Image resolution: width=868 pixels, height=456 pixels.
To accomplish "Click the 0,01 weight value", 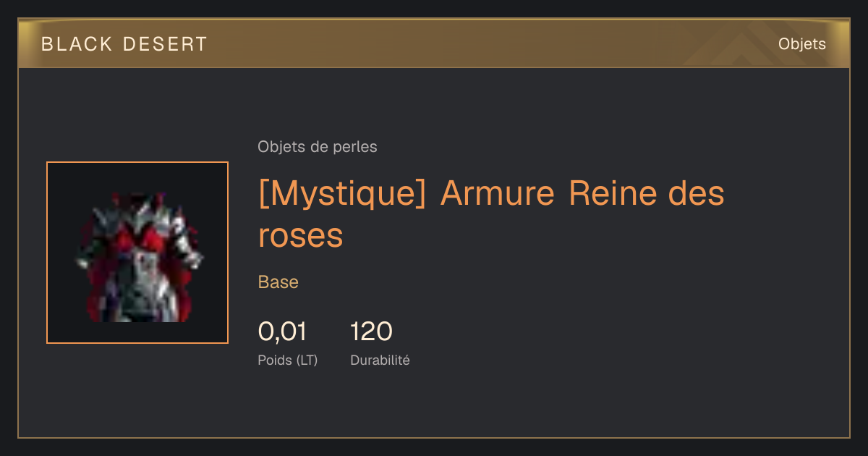I will tap(282, 332).
